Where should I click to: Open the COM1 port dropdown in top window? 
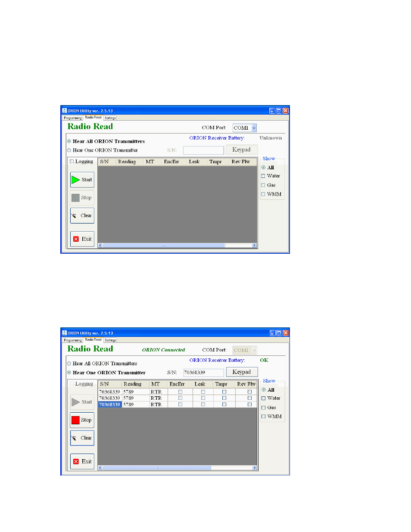tap(254, 128)
